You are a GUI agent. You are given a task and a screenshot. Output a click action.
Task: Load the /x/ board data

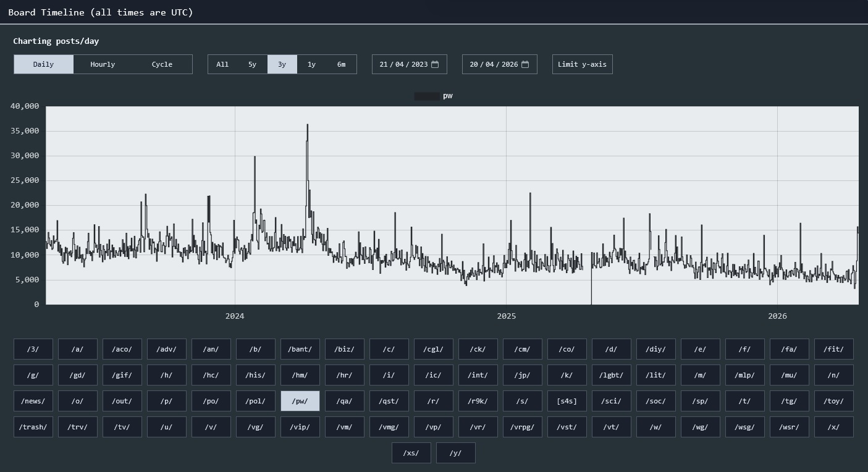[x=834, y=427]
